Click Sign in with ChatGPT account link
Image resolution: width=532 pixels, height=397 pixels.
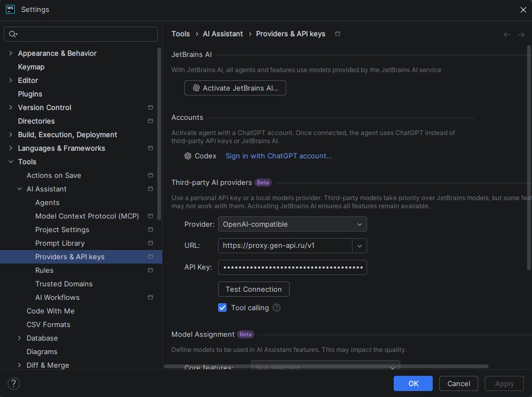coord(279,156)
